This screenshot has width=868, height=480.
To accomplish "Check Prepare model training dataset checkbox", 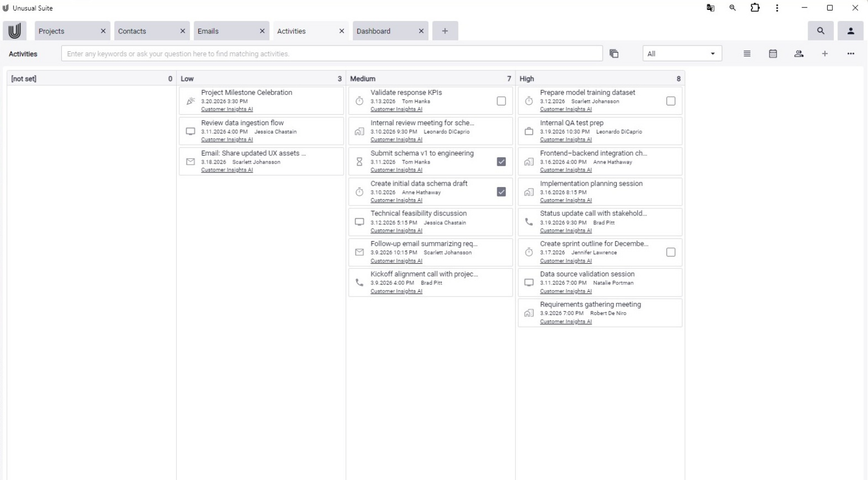I will tap(671, 101).
